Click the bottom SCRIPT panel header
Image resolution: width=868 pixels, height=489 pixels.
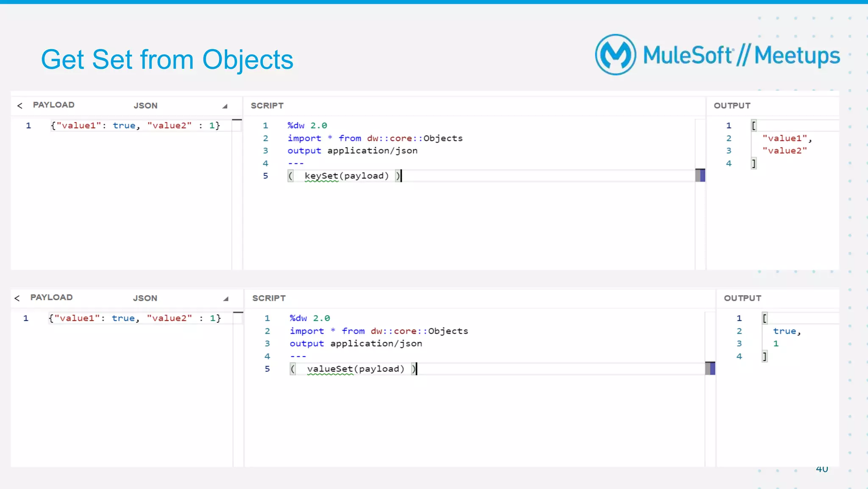[269, 298]
